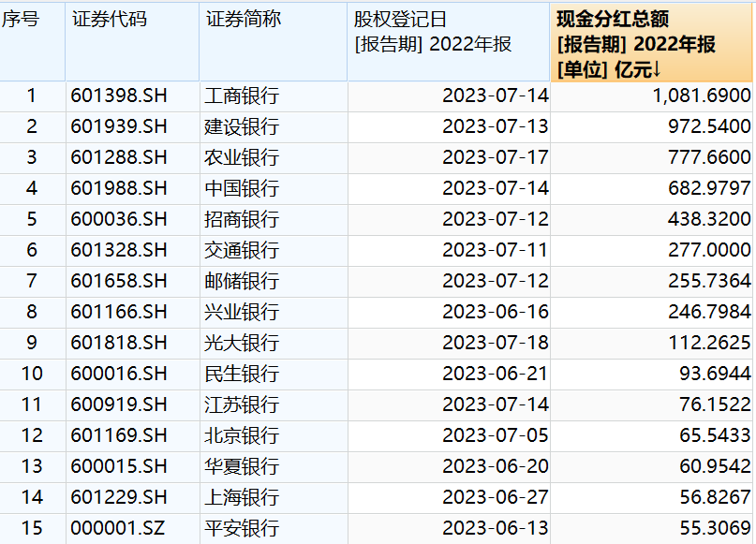Image resolution: width=756 pixels, height=544 pixels.
Task: Click date 2023-06-16 for 兴业银行
Action: click(496, 312)
